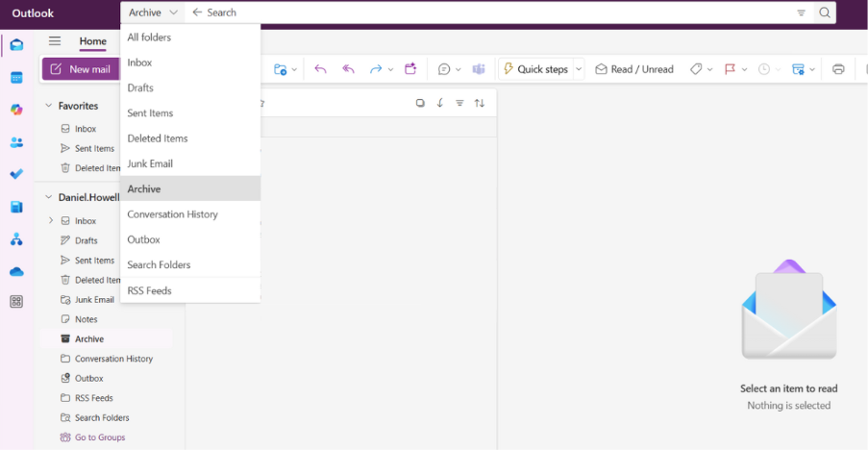Select RSS Feeds in scope menu

[x=190, y=290]
